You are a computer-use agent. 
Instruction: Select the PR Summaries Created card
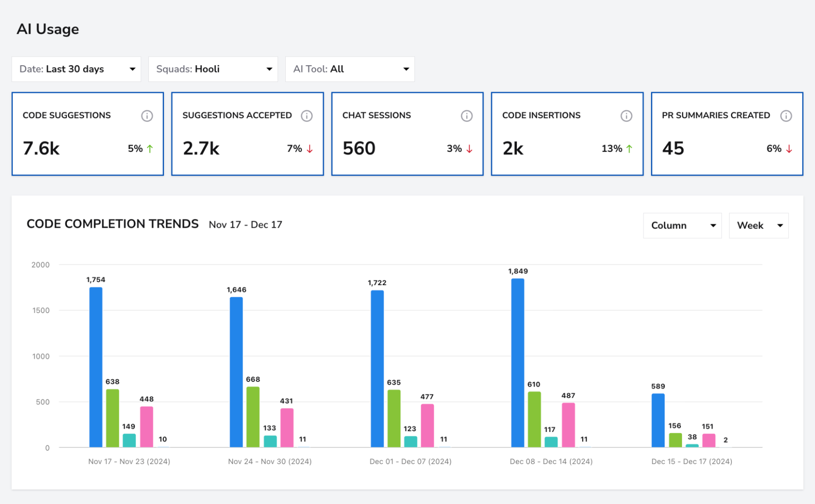click(x=727, y=134)
